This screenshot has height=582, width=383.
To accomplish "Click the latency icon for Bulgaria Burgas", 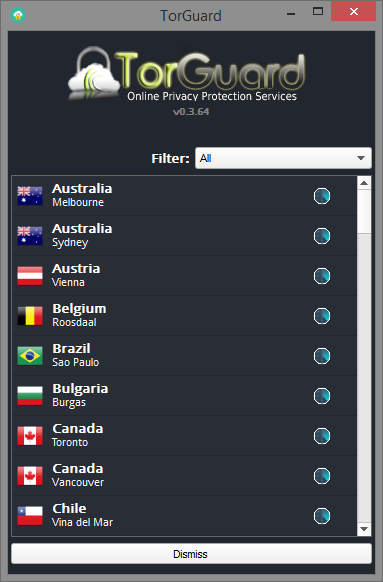I will (x=322, y=396).
